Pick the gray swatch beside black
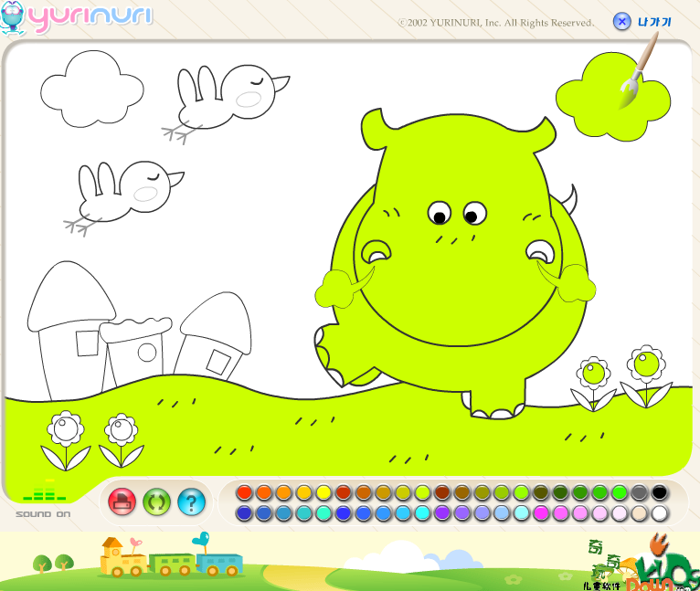 coord(639,492)
